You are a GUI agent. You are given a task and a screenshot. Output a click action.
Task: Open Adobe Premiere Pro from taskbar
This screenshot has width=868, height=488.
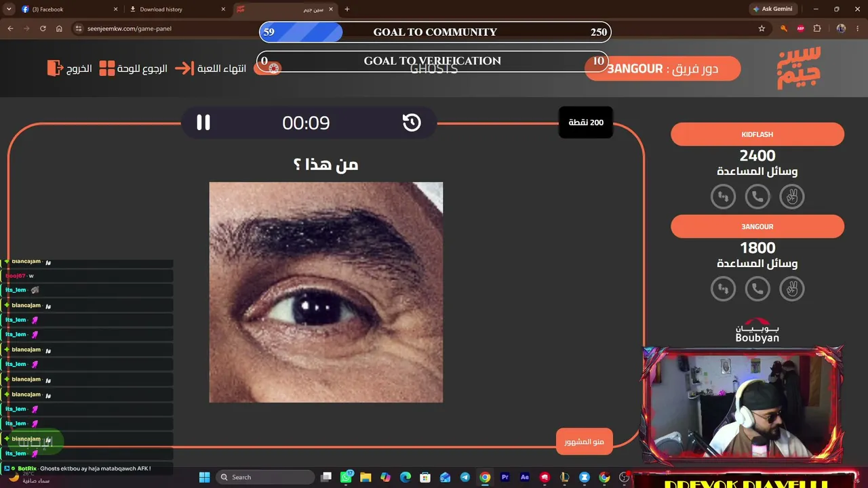(x=505, y=477)
